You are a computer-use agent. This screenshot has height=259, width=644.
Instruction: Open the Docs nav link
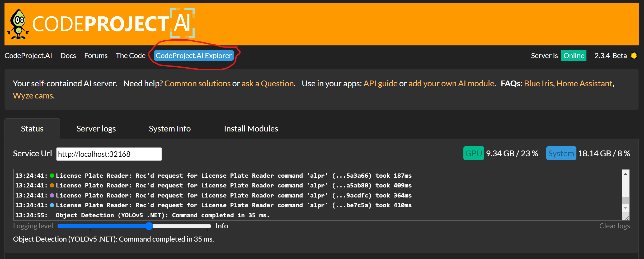pos(68,55)
